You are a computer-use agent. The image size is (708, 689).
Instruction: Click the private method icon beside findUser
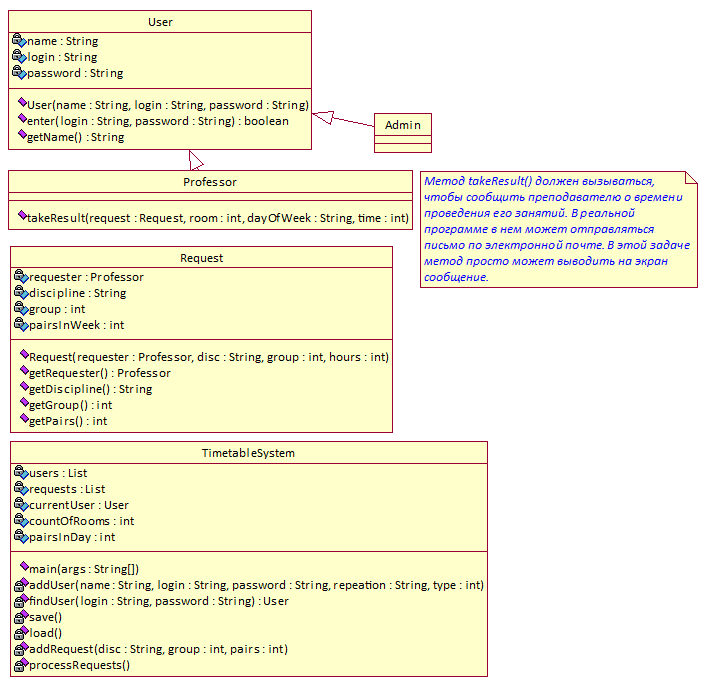coord(21,601)
